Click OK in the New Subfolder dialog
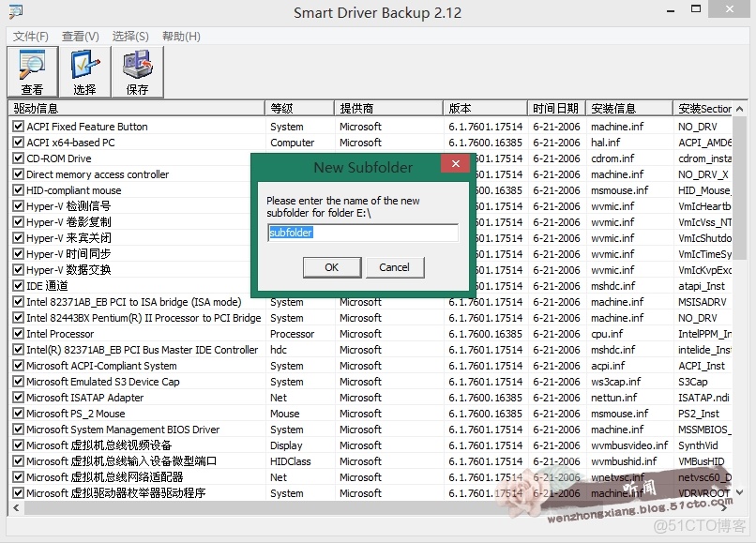Screen dimensions: 756x543 (x=332, y=267)
